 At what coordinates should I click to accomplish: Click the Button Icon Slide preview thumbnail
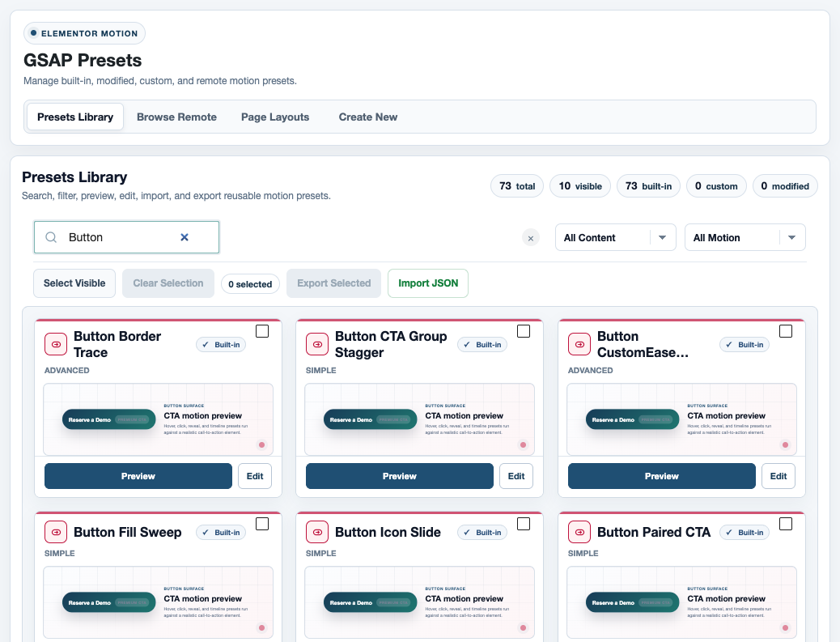tap(419, 602)
